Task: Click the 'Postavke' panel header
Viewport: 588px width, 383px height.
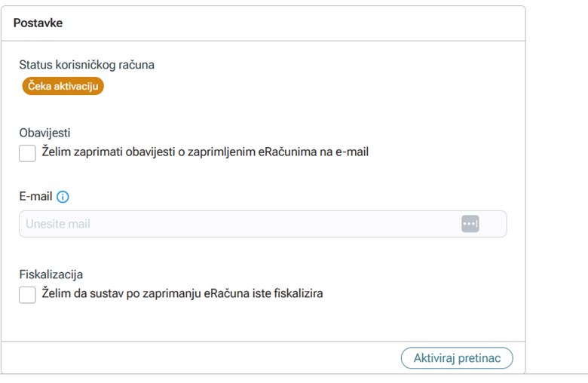Action: pyautogui.click(x=38, y=23)
